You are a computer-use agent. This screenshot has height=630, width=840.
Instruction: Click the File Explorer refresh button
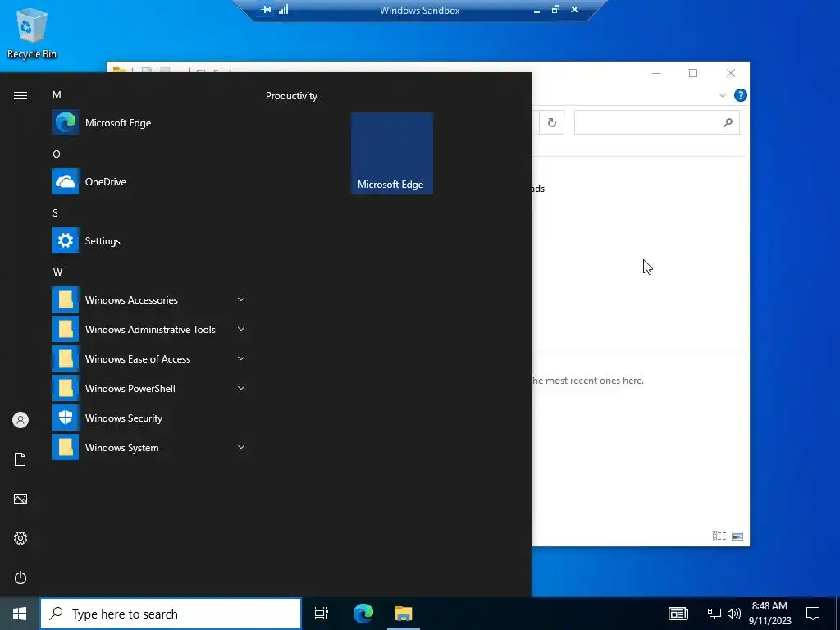pyautogui.click(x=552, y=123)
